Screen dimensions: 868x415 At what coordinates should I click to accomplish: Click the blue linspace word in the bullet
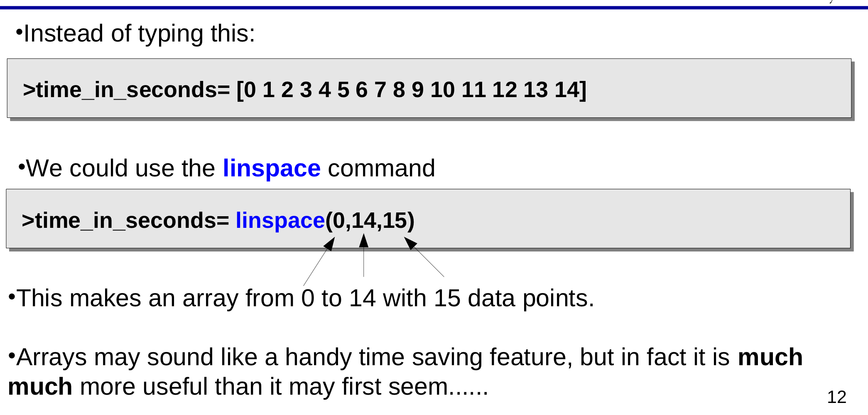point(272,168)
